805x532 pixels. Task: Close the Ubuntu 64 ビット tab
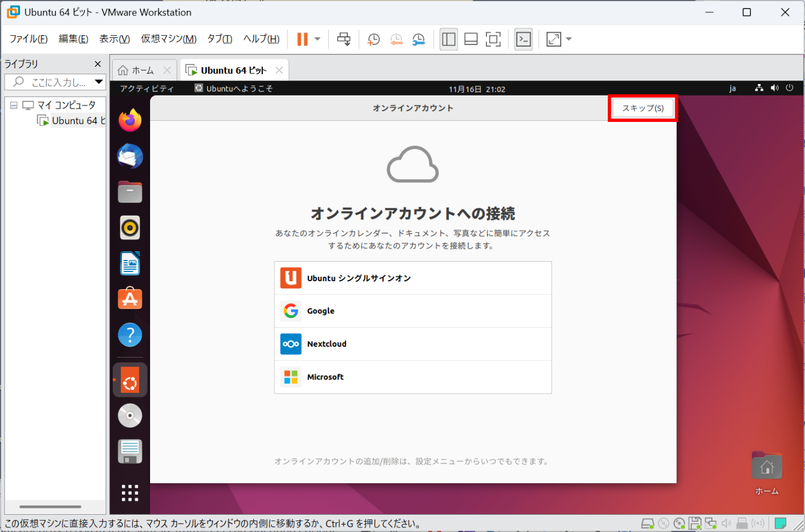pyautogui.click(x=279, y=70)
